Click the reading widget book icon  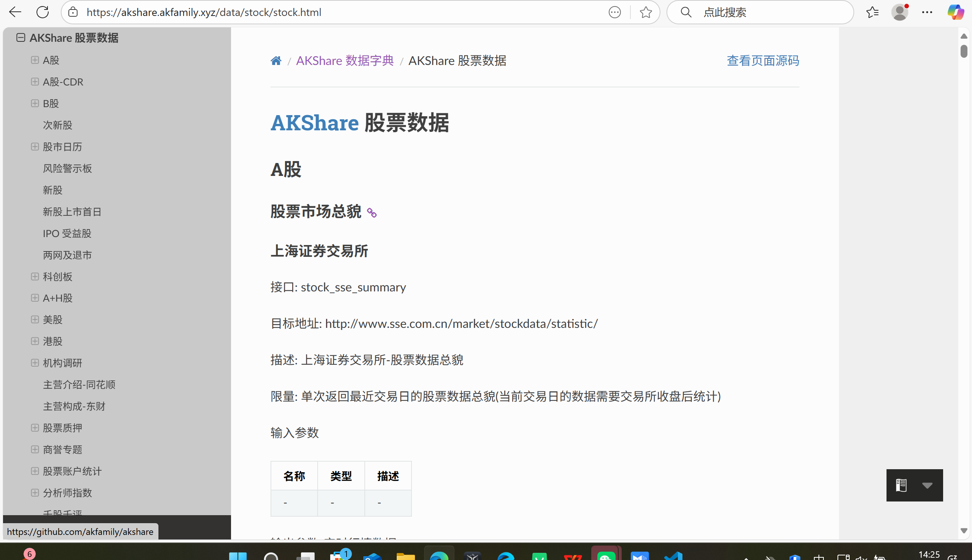click(x=901, y=485)
